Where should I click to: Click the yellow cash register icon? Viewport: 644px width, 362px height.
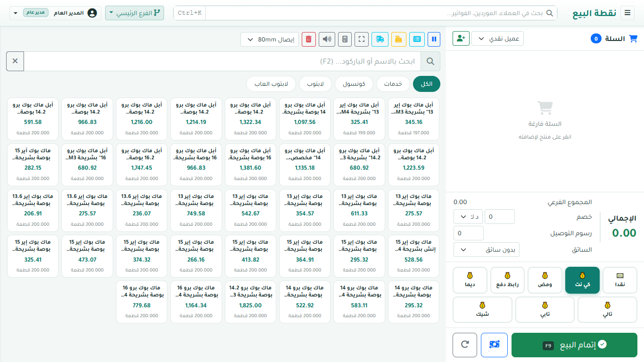[399, 39]
